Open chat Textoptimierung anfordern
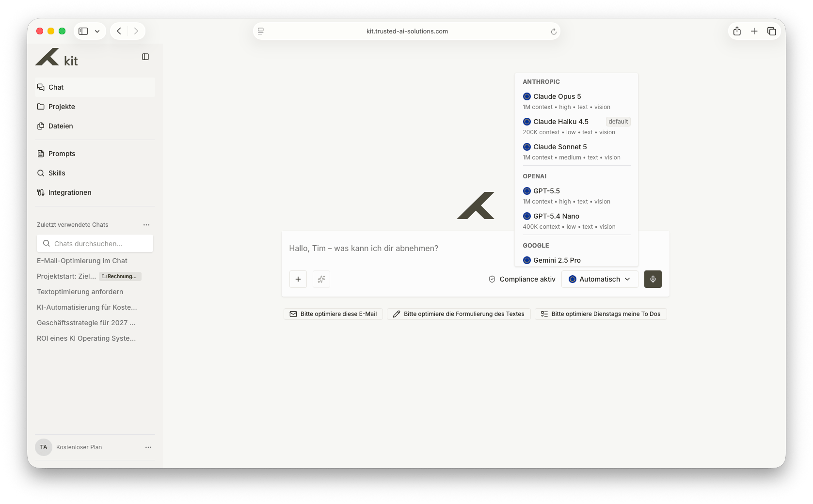Image resolution: width=813 pixels, height=504 pixels. [80, 292]
